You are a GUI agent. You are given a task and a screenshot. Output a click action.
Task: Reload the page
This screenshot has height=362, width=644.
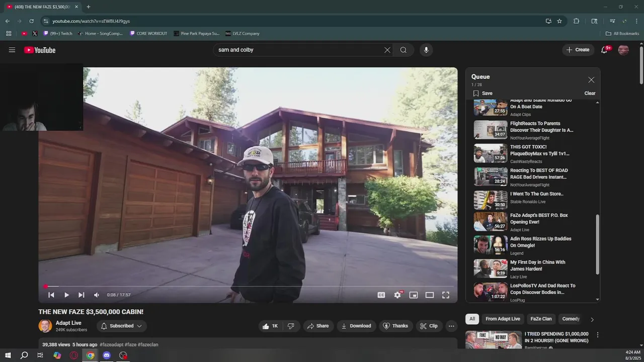click(32, 21)
